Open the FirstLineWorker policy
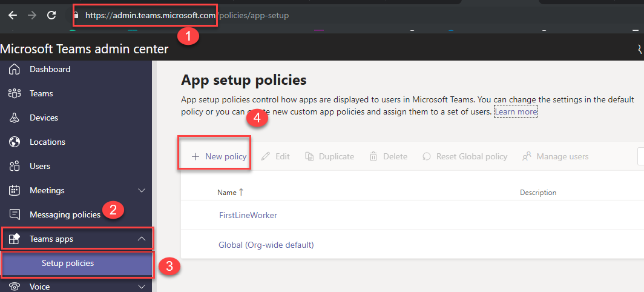 pos(248,215)
